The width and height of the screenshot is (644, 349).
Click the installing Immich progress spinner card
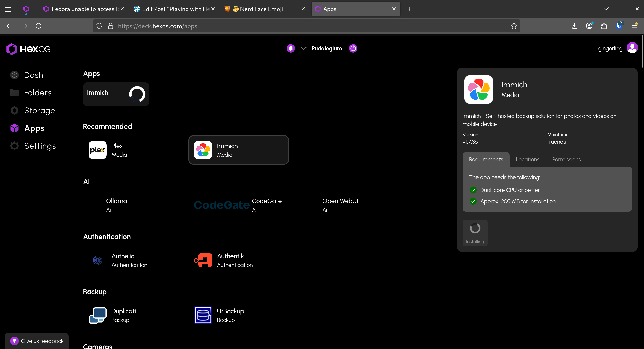point(116,94)
